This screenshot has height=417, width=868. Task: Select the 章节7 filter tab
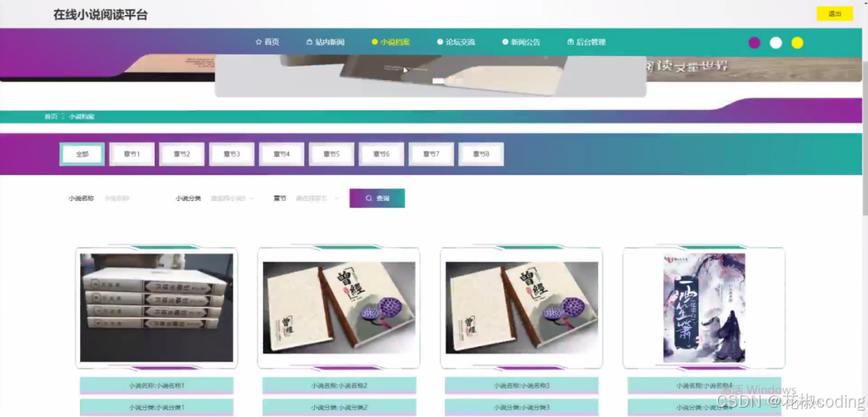coord(431,155)
